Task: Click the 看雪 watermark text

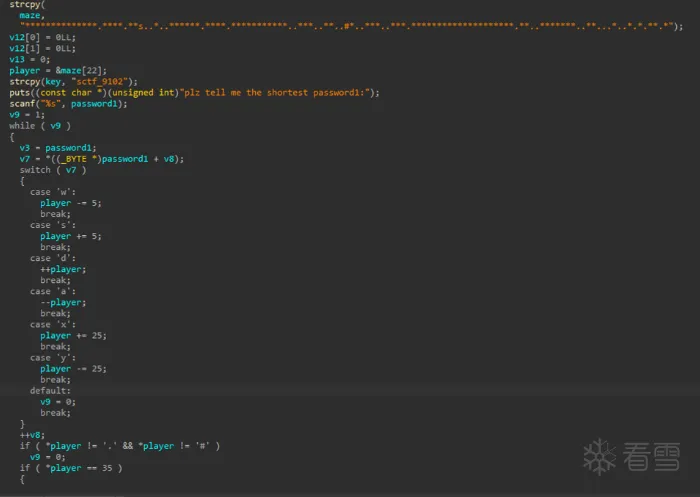Action: (x=650, y=457)
